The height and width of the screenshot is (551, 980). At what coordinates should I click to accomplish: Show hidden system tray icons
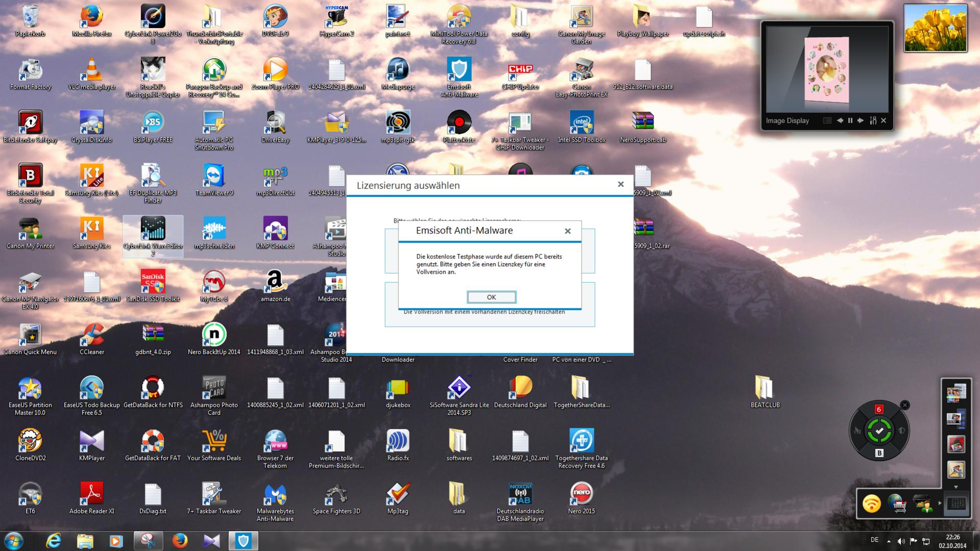889,541
